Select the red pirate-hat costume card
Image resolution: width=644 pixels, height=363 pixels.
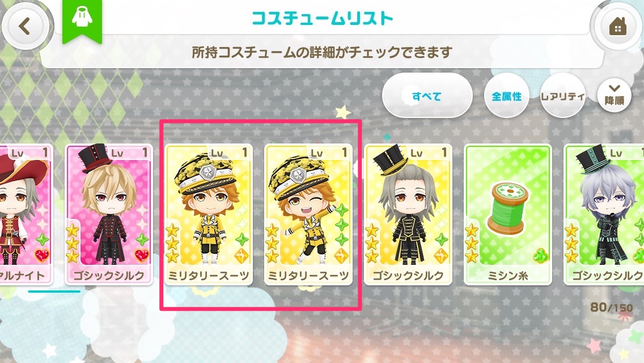(x=26, y=214)
